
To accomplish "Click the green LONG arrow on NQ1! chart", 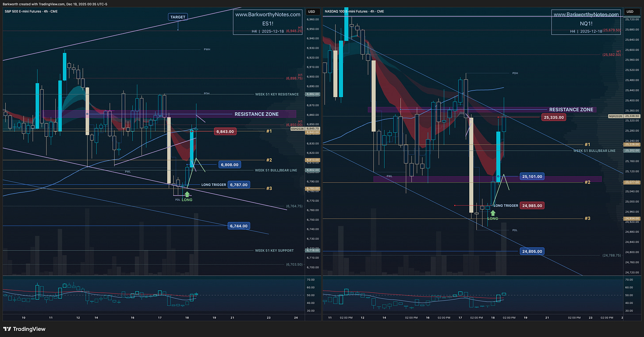I will pos(493,213).
